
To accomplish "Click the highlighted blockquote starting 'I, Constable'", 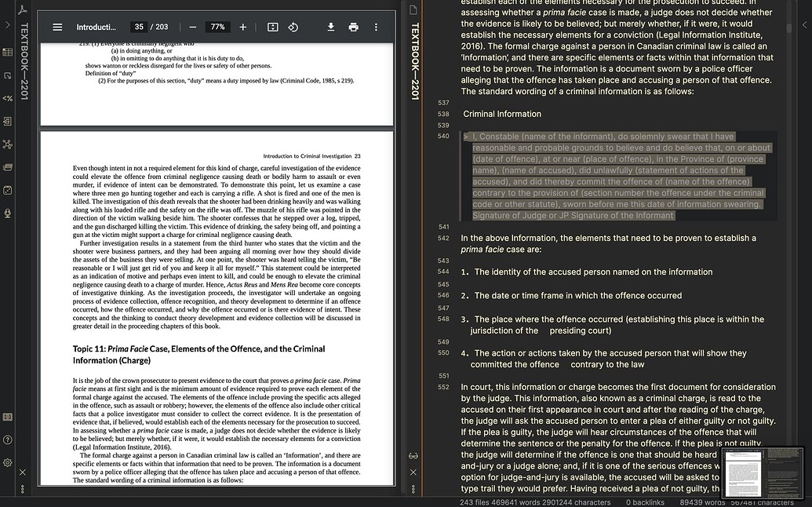I will tap(618, 176).
